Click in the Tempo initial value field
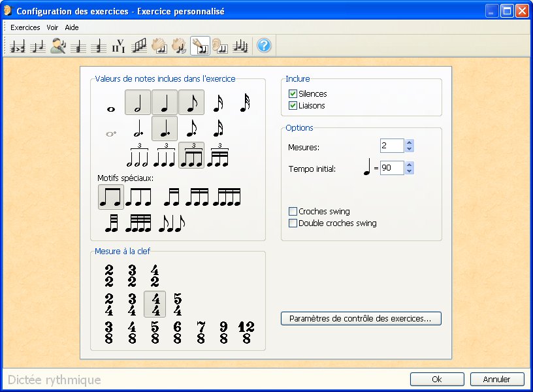533x392 pixels. [x=391, y=168]
